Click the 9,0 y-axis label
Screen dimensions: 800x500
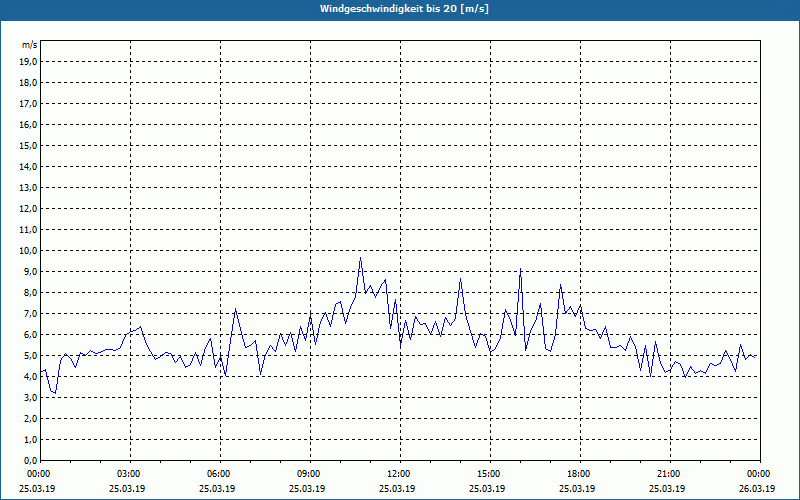pyautogui.click(x=31, y=271)
